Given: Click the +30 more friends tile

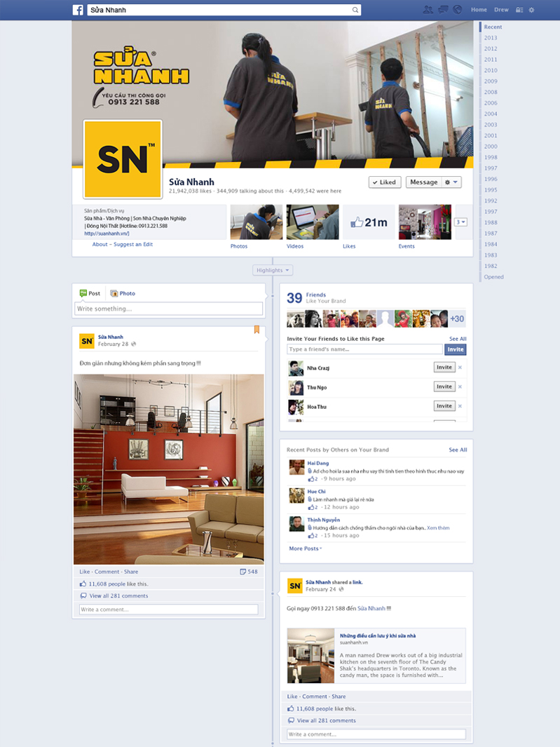Looking at the screenshot, I should click(x=457, y=318).
